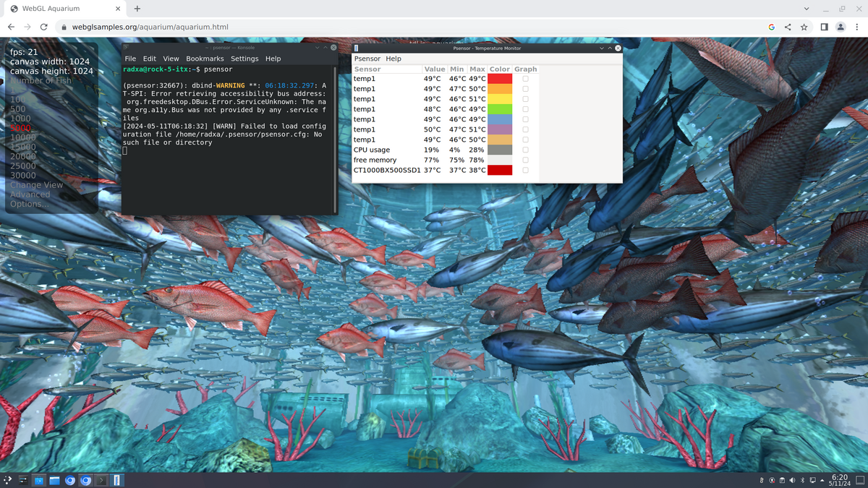
Task: Open Chrome side panel
Action: [825, 27]
